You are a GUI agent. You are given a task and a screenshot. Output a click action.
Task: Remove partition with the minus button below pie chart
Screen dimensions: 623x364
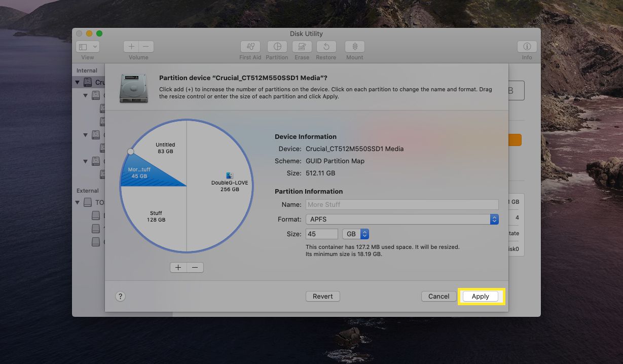(x=195, y=267)
